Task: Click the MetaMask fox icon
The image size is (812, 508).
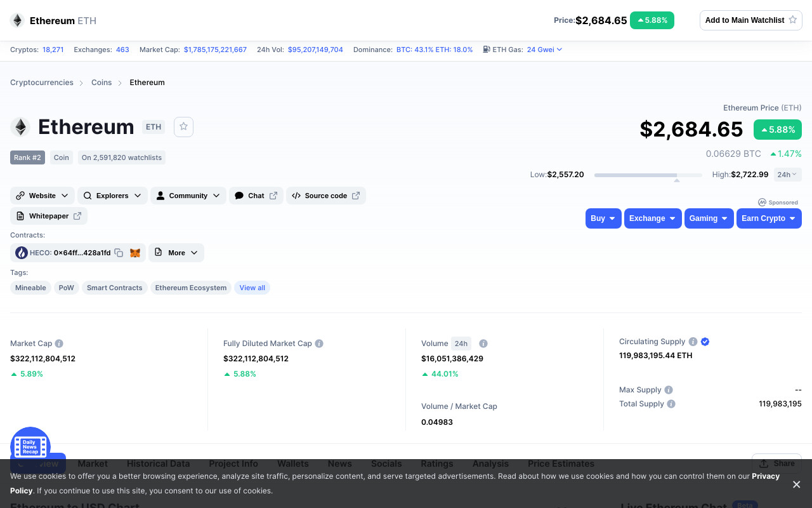Action: click(x=135, y=253)
